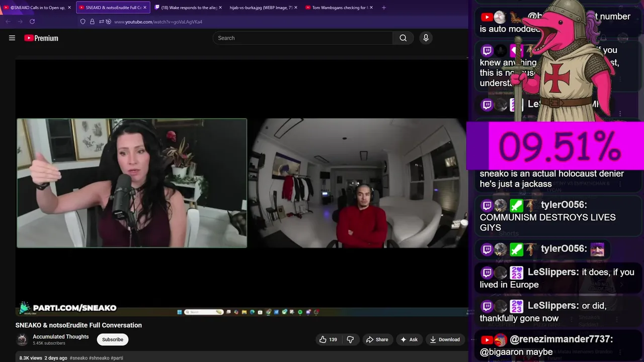Open Accumulated Thoughts channel avatar
This screenshot has width=644, height=362.
[22, 339]
